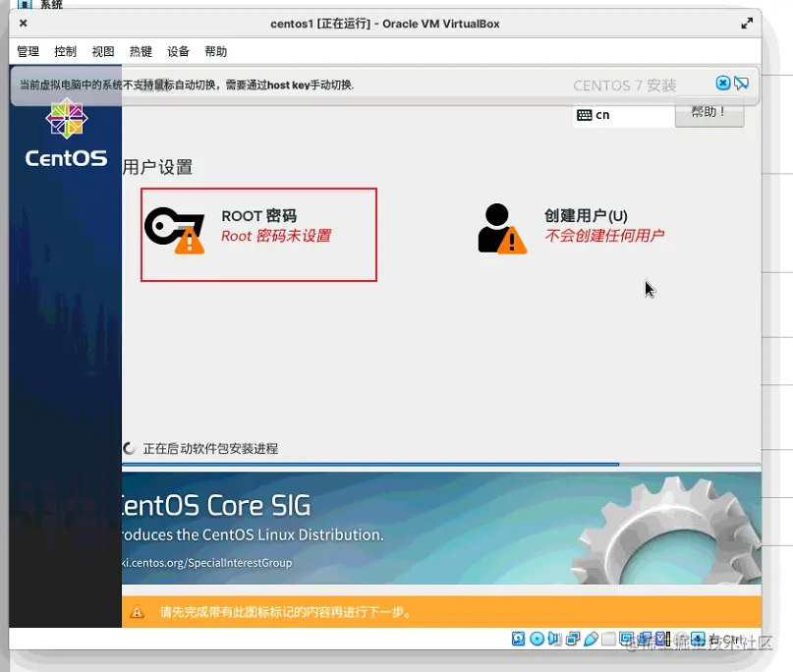This screenshot has height=672, width=793.
Task: Click the loading spinner icon
Action: [x=129, y=448]
